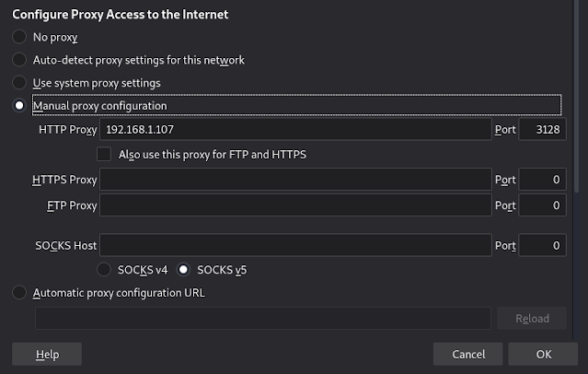This screenshot has width=588, height=374.
Task: Click the HTTPS Proxy port field
Action: tap(542, 180)
